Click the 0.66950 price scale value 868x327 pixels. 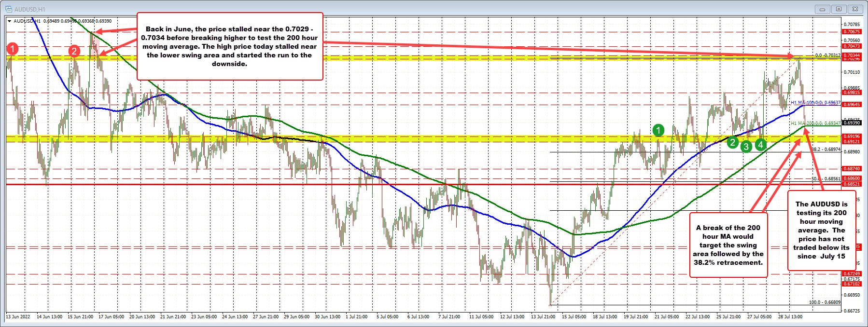(852, 295)
